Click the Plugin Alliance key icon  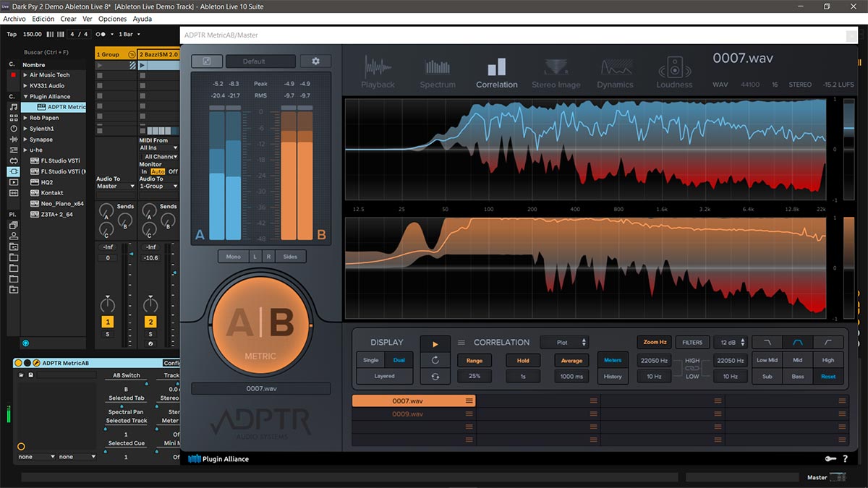tap(831, 459)
